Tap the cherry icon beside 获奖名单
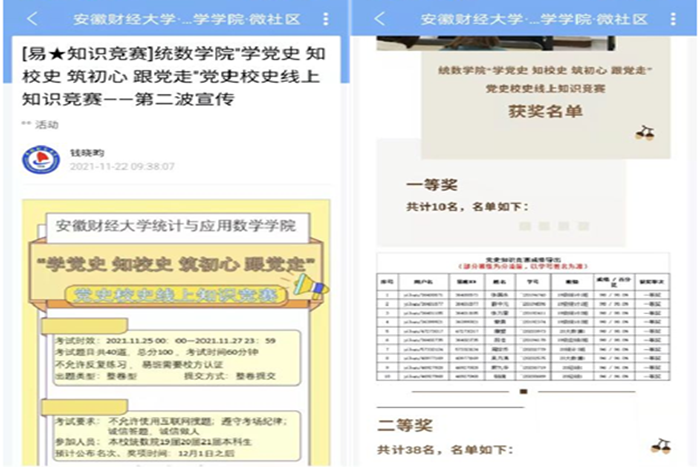The width and height of the screenshot is (700, 467). [x=645, y=133]
